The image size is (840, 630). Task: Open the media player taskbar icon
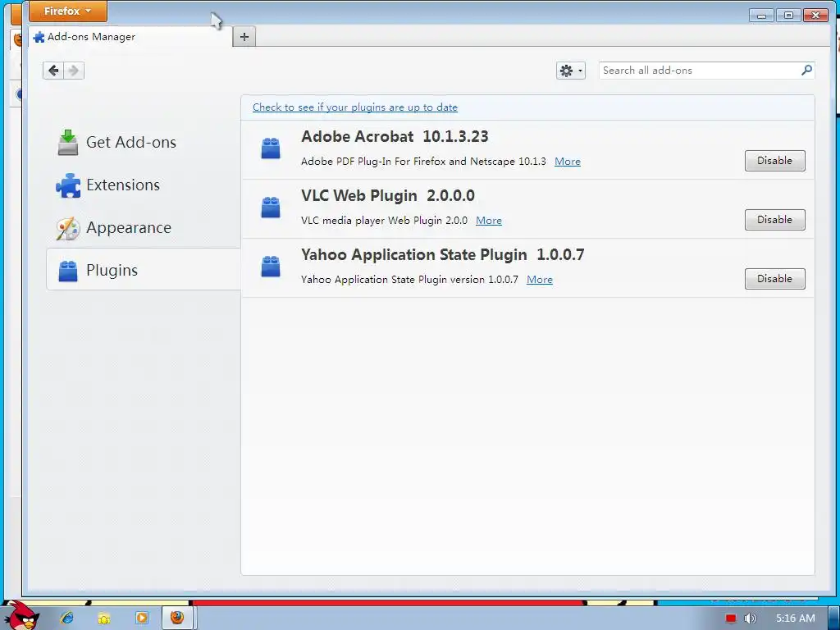141,618
